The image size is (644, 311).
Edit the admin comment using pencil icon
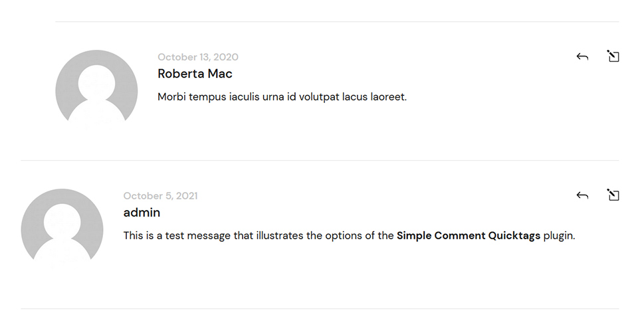coord(613,195)
